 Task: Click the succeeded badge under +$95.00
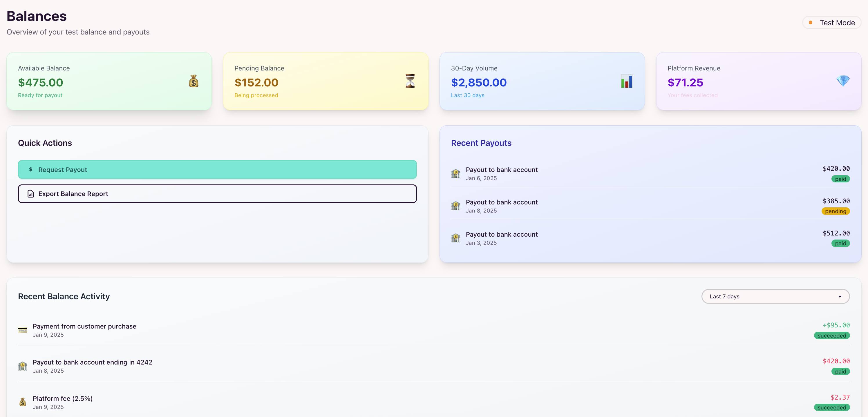pyautogui.click(x=832, y=336)
